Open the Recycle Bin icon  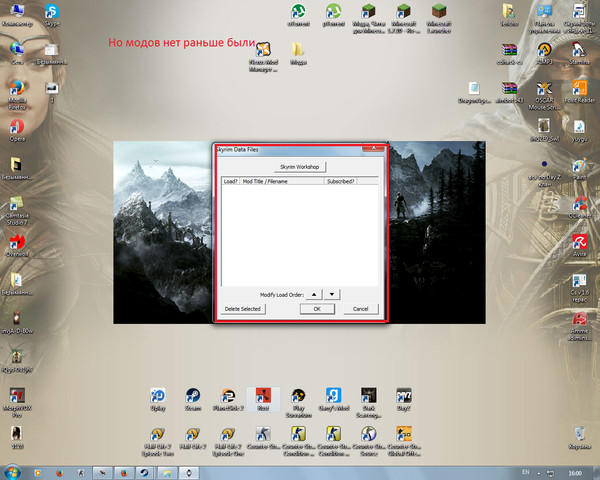click(x=579, y=438)
